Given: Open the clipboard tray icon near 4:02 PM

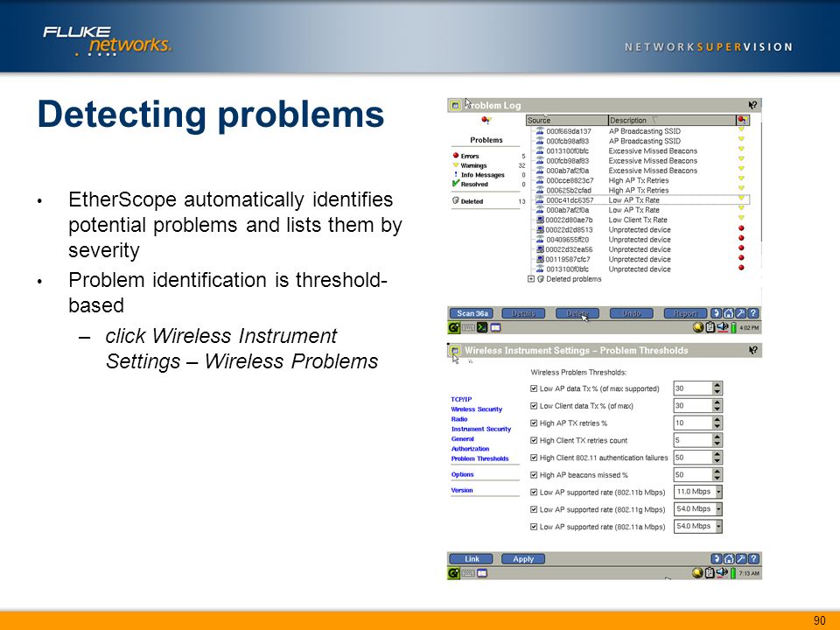Looking at the screenshot, I should pos(710,327).
